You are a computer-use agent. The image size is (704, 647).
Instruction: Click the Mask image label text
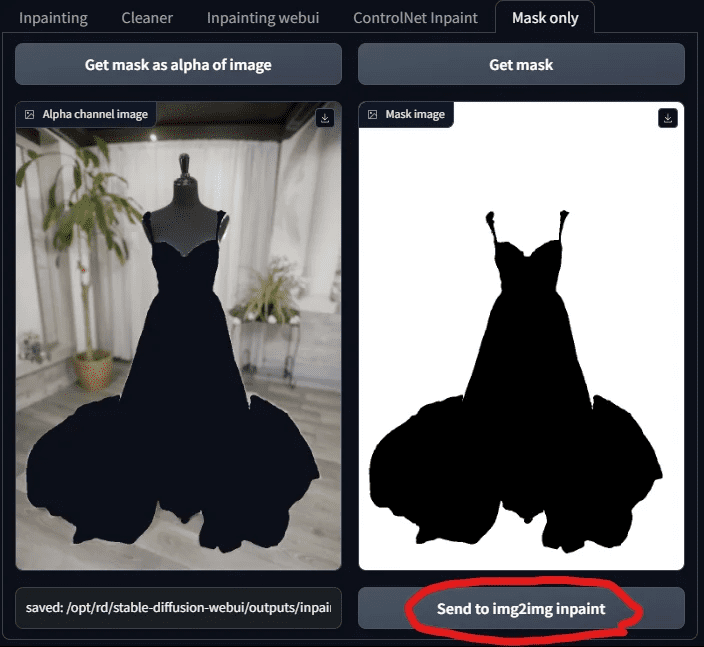(415, 115)
